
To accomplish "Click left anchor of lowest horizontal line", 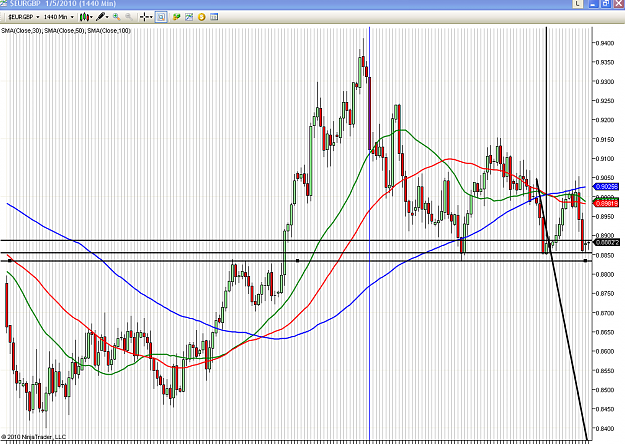I will point(10,261).
